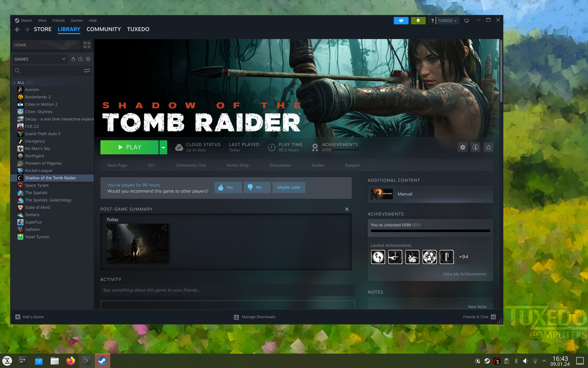
Task: Open second locked achievement icon
Action: (x=395, y=257)
